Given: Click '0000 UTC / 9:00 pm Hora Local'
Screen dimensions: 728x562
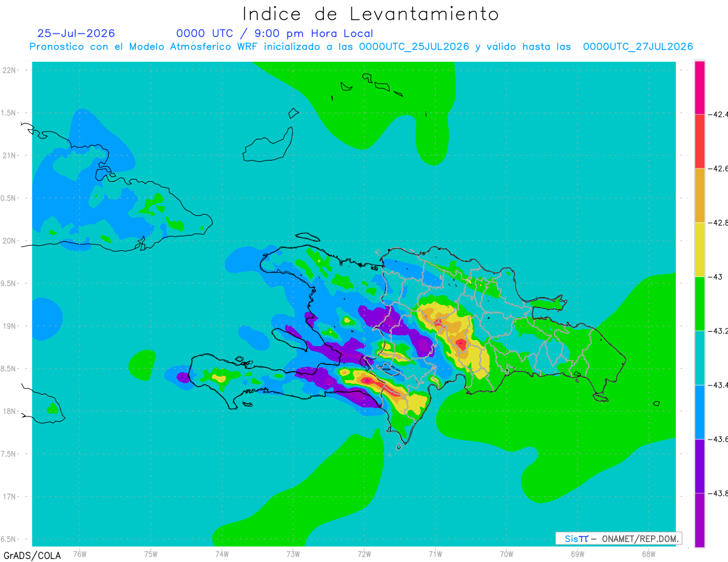Looking at the screenshot, I should pos(275,33).
